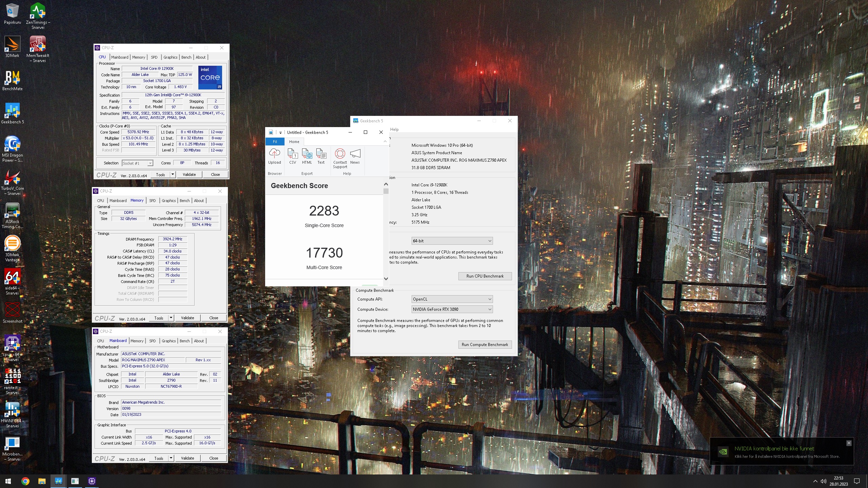Open the action center notifications icon

[x=857, y=481]
